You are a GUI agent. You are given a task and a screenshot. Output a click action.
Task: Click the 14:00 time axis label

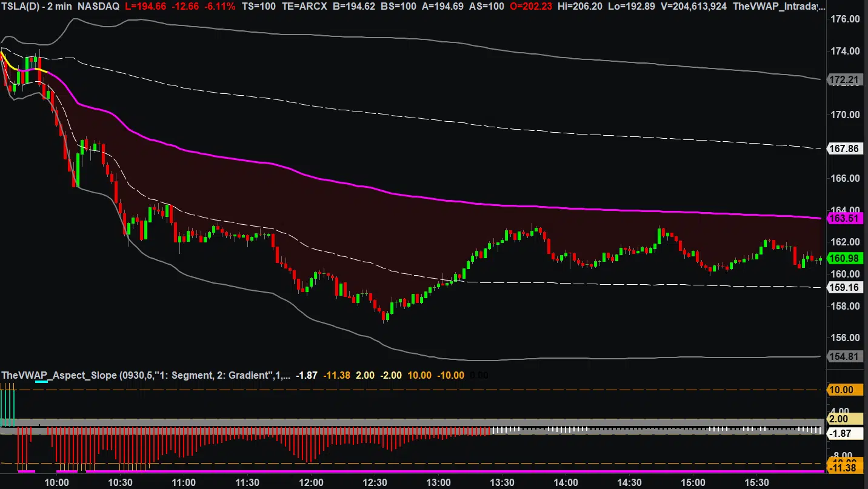pos(566,482)
